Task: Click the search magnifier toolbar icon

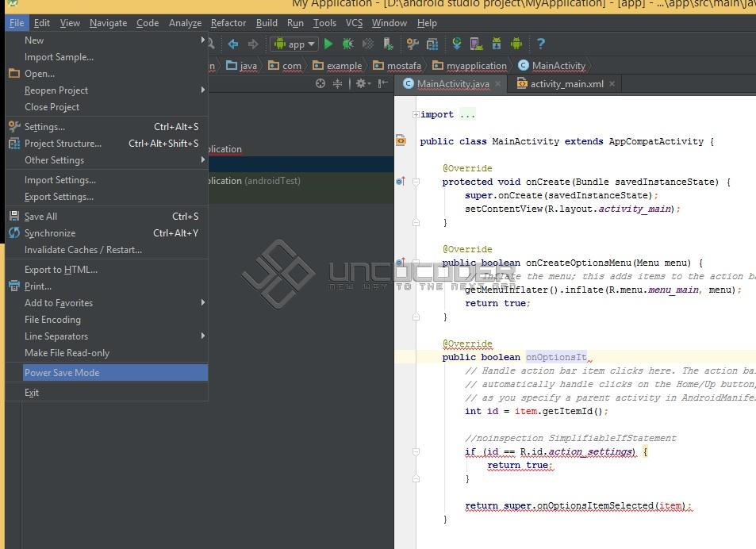Action: point(211,44)
